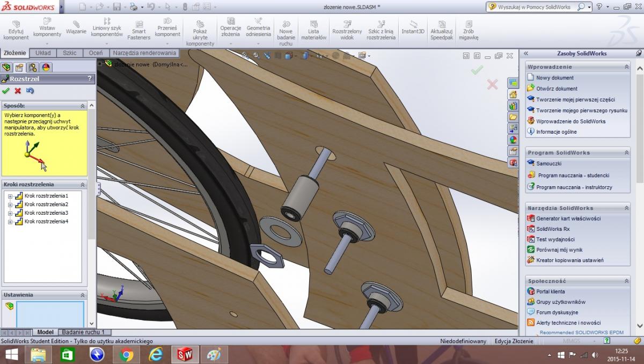Click the Windows Start button
Viewport: 644px width, 364px height.
pos(12,354)
